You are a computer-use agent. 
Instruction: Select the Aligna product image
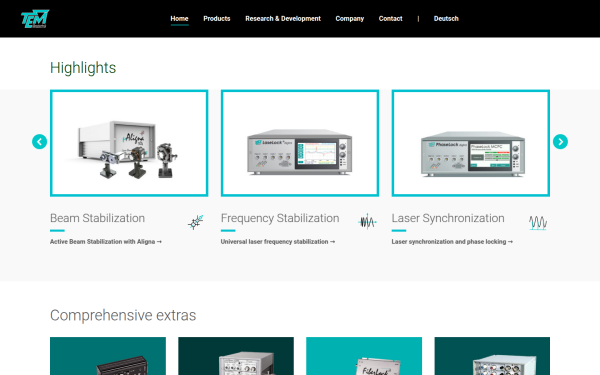click(x=129, y=143)
